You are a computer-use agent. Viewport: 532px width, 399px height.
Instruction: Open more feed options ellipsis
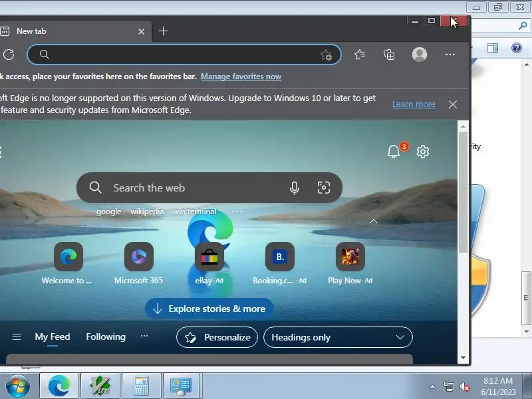point(144,336)
